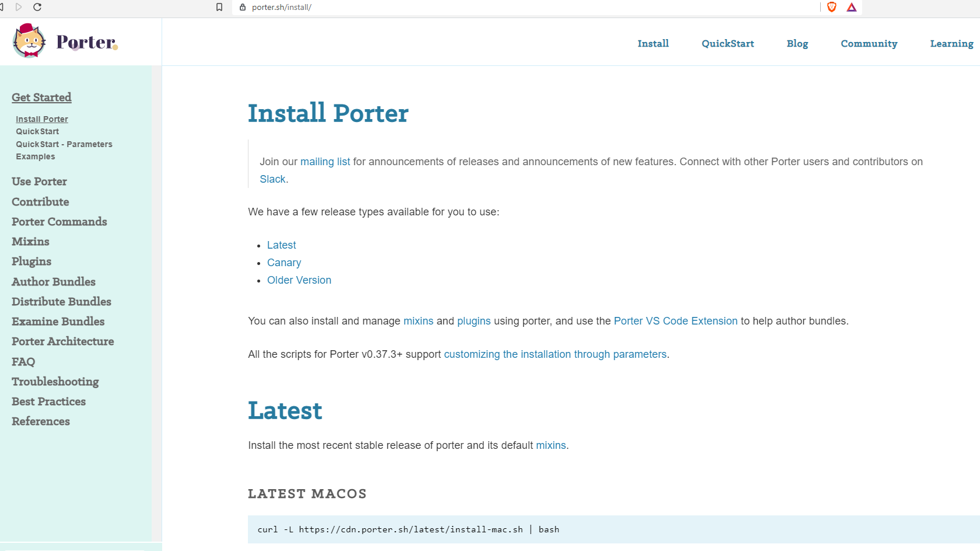
Task: Click the grayed forward navigation arrow
Action: (x=19, y=7)
